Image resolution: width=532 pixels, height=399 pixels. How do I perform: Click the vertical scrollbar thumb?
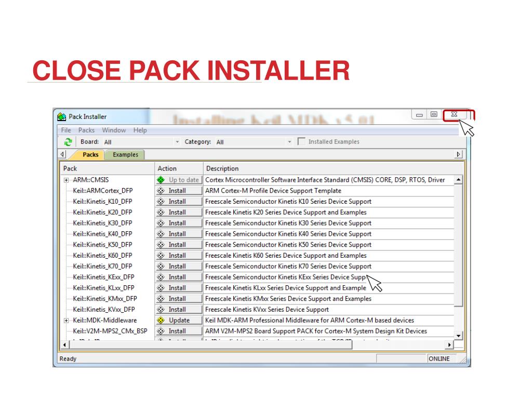coord(458,245)
